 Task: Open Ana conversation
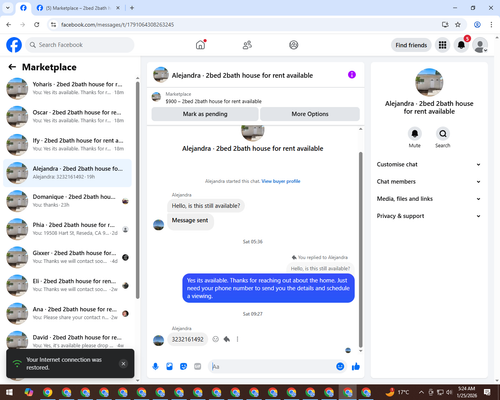[67, 313]
